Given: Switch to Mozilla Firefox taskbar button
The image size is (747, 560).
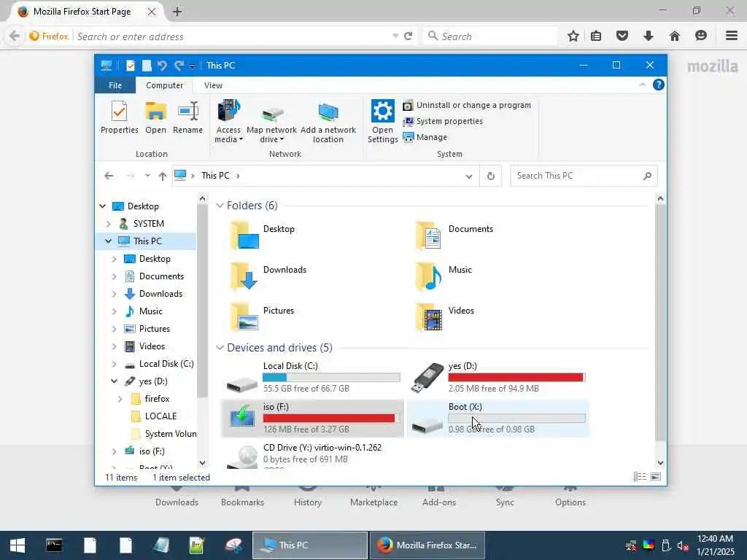Looking at the screenshot, I should 427,545.
